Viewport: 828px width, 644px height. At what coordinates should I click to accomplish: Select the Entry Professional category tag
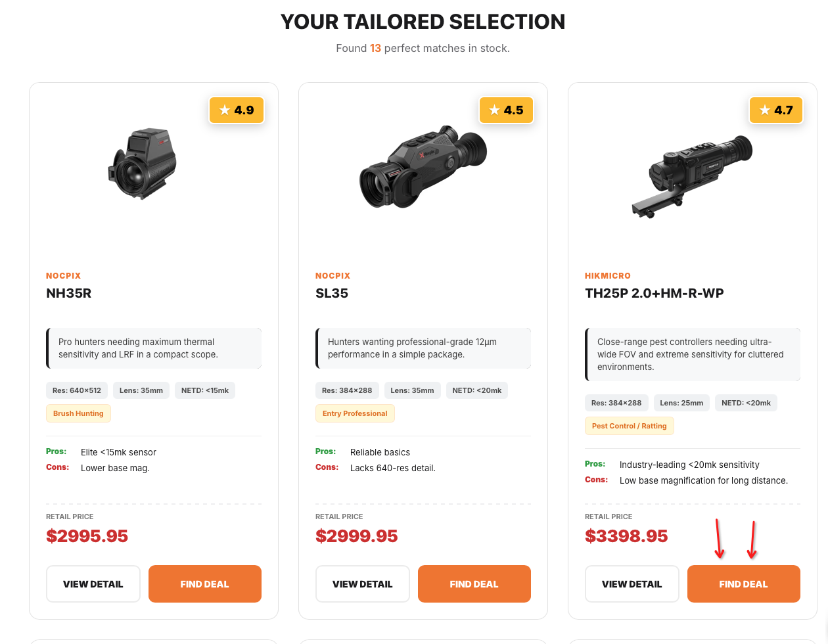click(355, 413)
